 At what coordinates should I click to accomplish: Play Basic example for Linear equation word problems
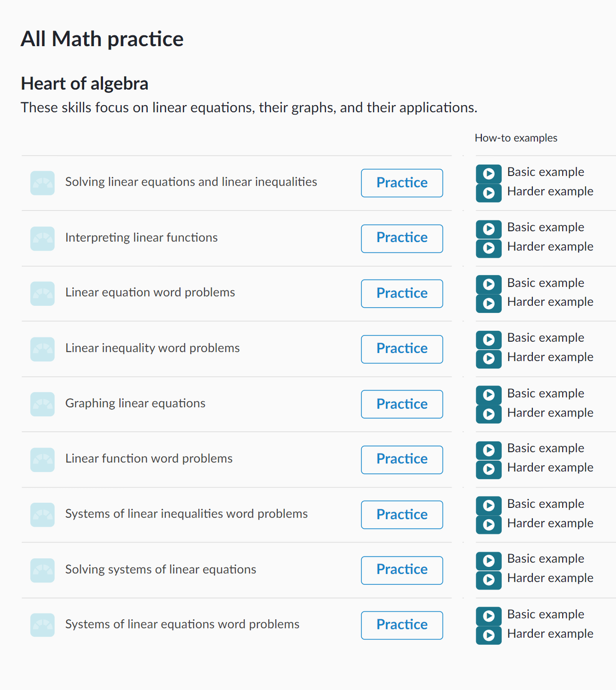point(489,284)
